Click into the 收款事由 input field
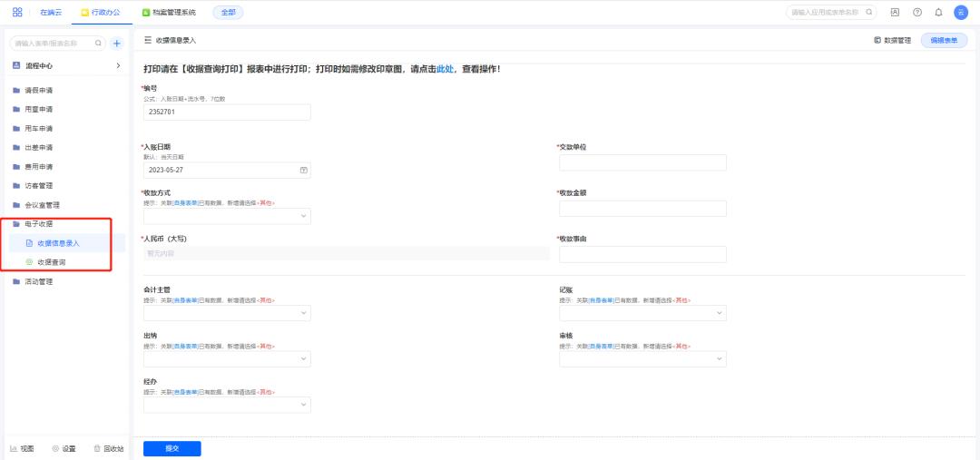980x460 pixels. pos(642,254)
